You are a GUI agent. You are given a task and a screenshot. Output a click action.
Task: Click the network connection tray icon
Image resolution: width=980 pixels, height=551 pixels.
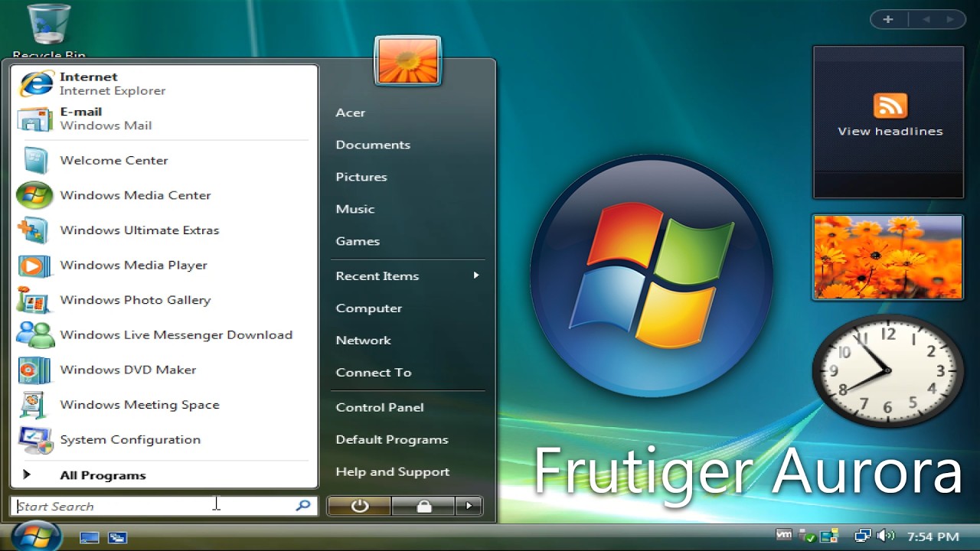pos(863,536)
